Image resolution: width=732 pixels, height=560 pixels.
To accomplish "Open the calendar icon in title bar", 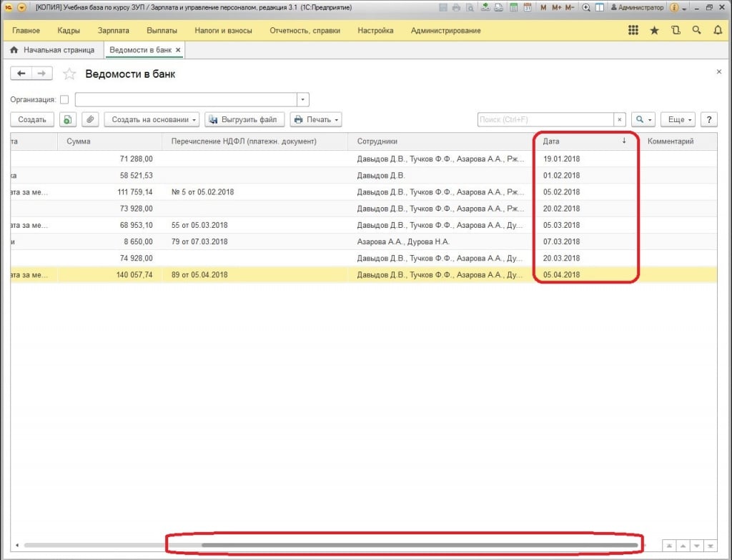I will click(526, 7).
